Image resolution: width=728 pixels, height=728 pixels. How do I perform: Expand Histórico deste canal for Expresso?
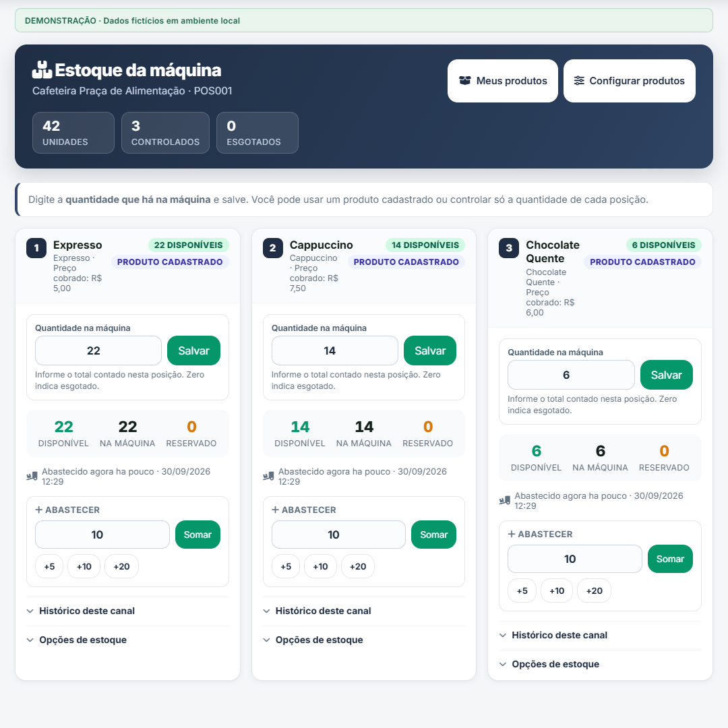point(127,611)
